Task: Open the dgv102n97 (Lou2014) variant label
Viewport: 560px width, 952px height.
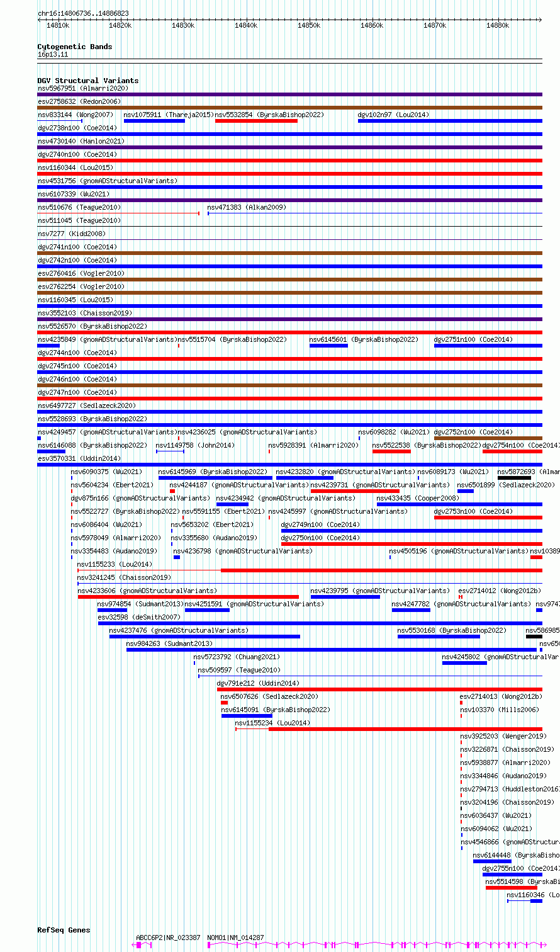Action: click(x=393, y=115)
